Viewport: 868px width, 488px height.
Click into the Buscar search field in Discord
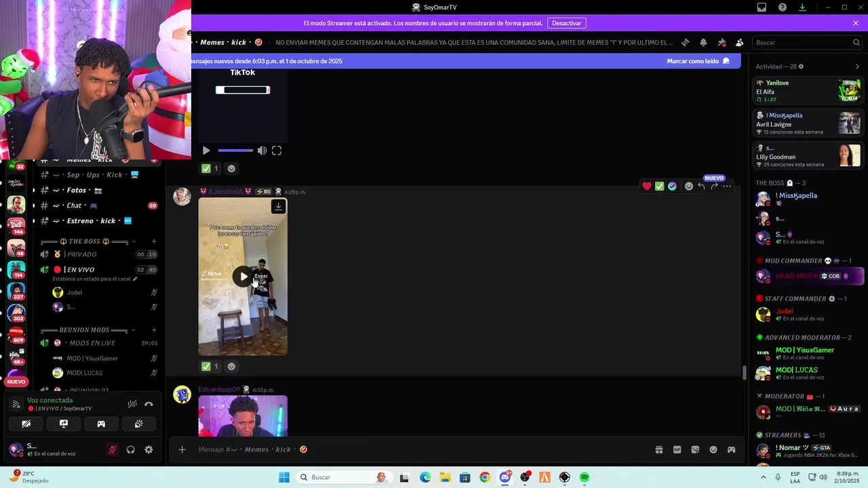tap(808, 42)
